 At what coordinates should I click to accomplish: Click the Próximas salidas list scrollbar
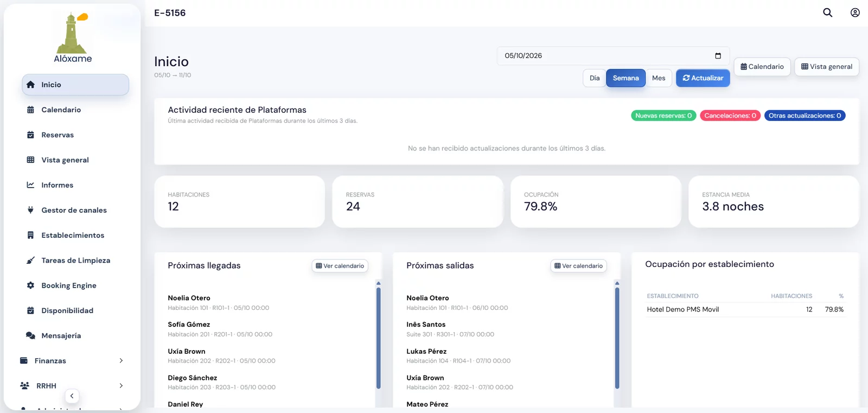(617, 338)
